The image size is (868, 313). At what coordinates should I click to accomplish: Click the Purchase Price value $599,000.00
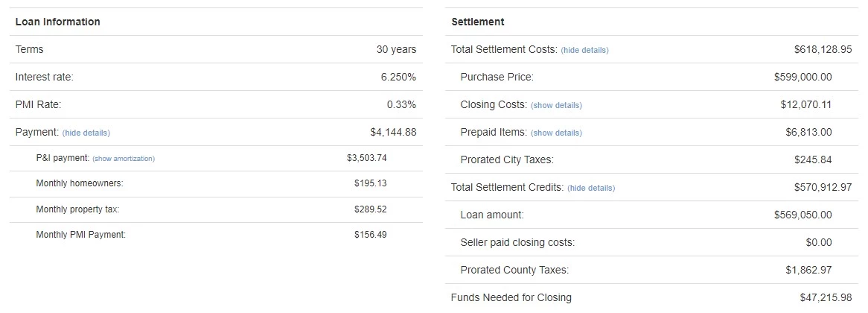[x=802, y=77]
